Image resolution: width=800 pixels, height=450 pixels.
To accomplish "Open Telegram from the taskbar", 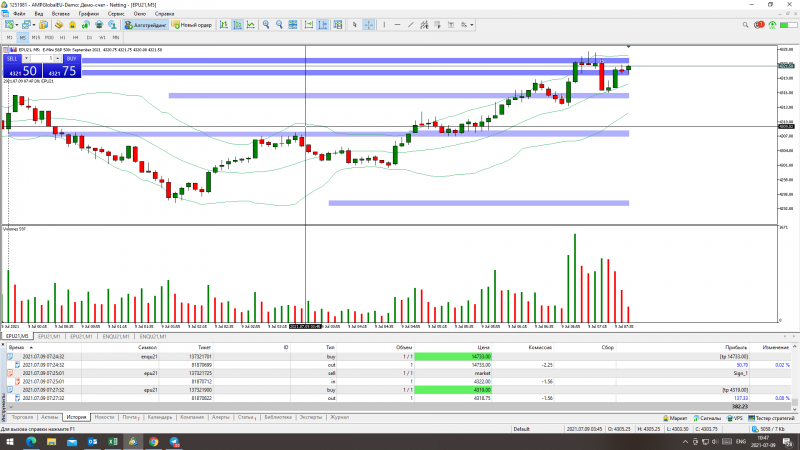I will tap(174, 441).
